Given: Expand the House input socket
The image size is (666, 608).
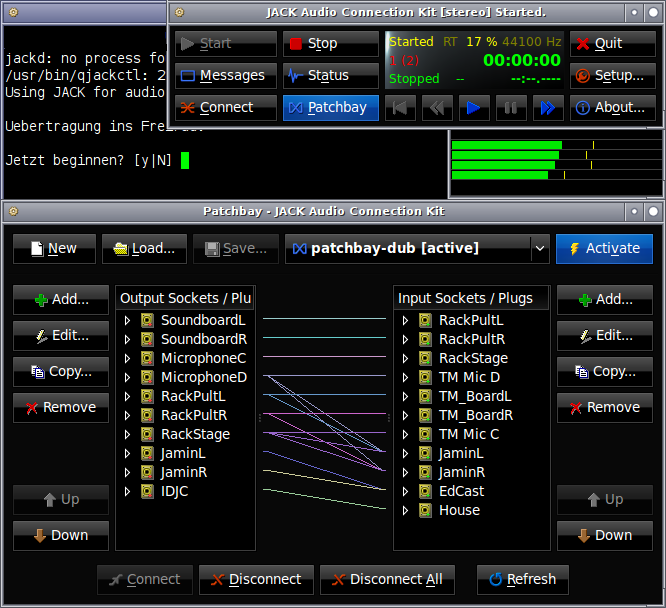Looking at the screenshot, I should [x=405, y=510].
